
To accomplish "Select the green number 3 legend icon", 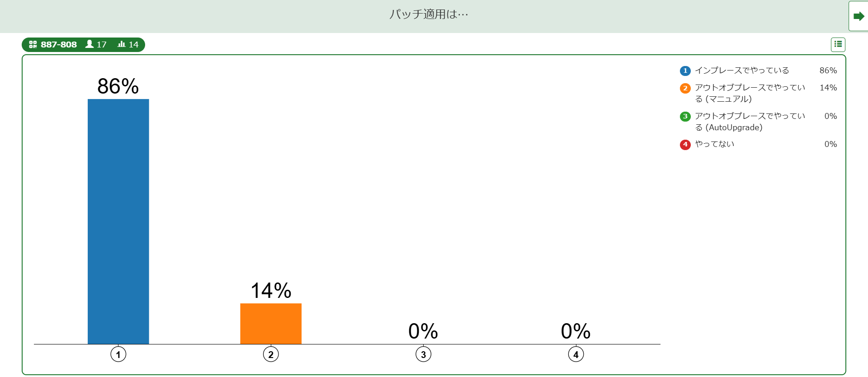I will 685,116.
